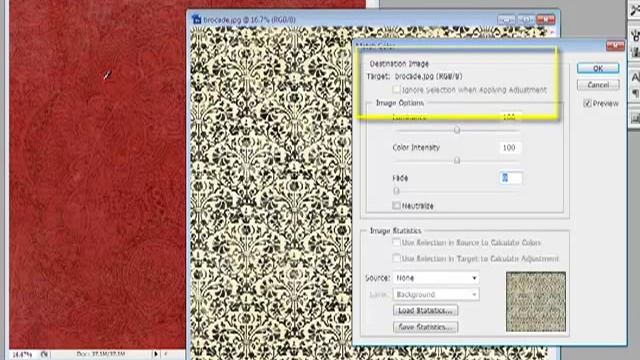Toggle the Preview checkbox

pyautogui.click(x=587, y=103)
